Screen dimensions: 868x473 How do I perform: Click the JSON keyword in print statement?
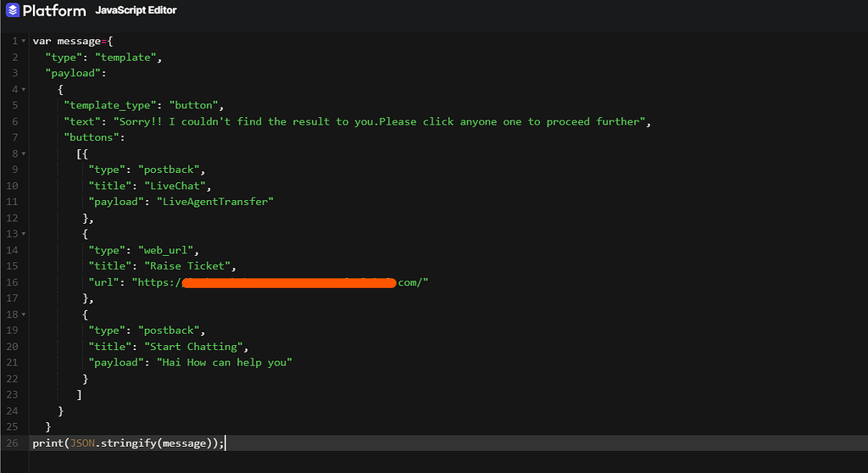pos(82,443)
